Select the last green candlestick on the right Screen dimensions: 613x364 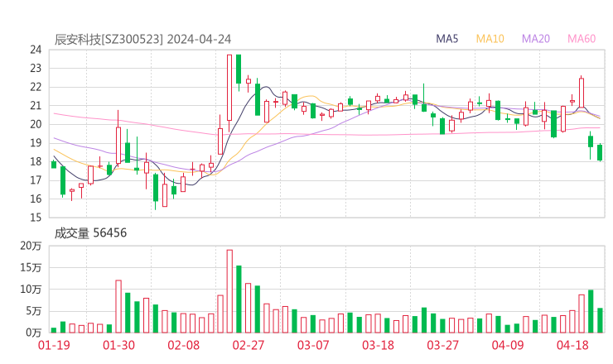click(x=600, y=152)
